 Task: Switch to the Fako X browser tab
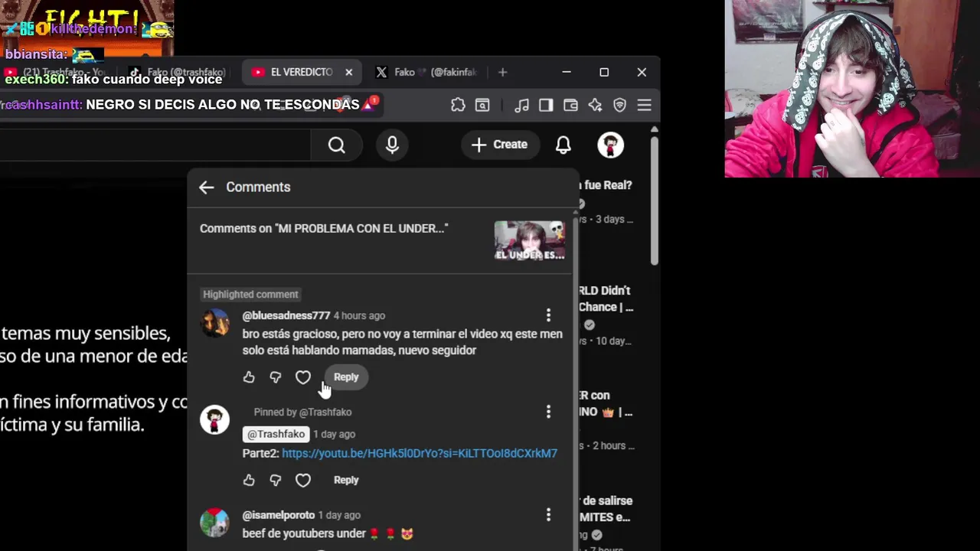[427, 72]
